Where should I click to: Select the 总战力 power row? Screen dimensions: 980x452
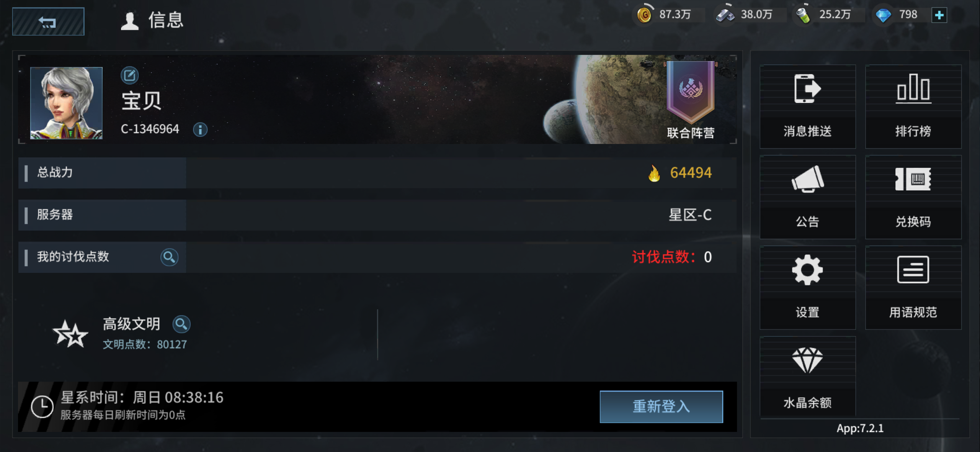tap(377, 173)
